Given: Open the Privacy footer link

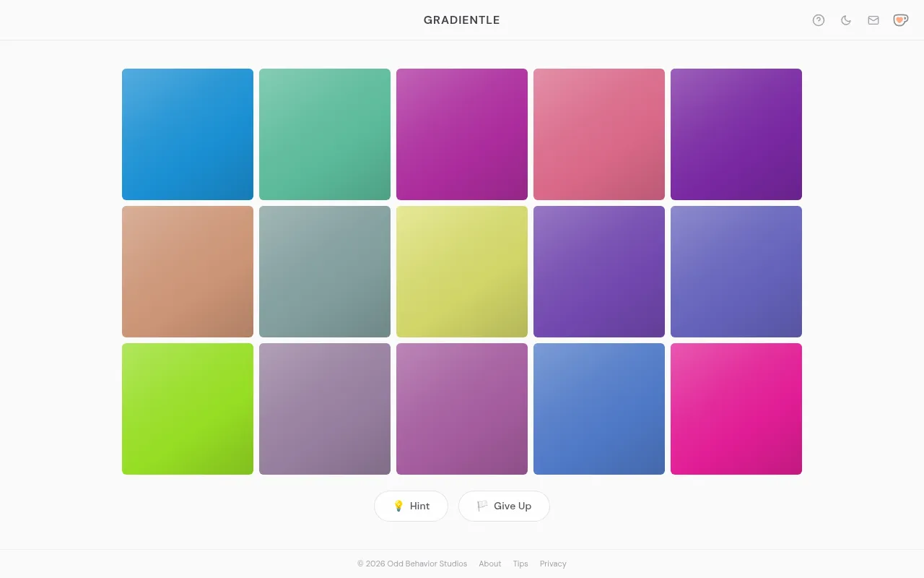Looking at the screenshot, I should (x=553, y=564).
